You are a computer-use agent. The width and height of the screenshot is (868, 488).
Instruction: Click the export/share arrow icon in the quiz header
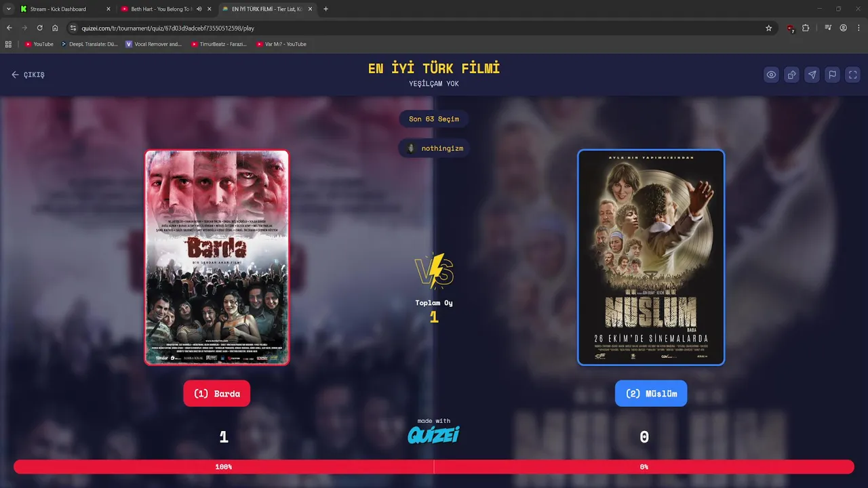click(x=791, y=75)
